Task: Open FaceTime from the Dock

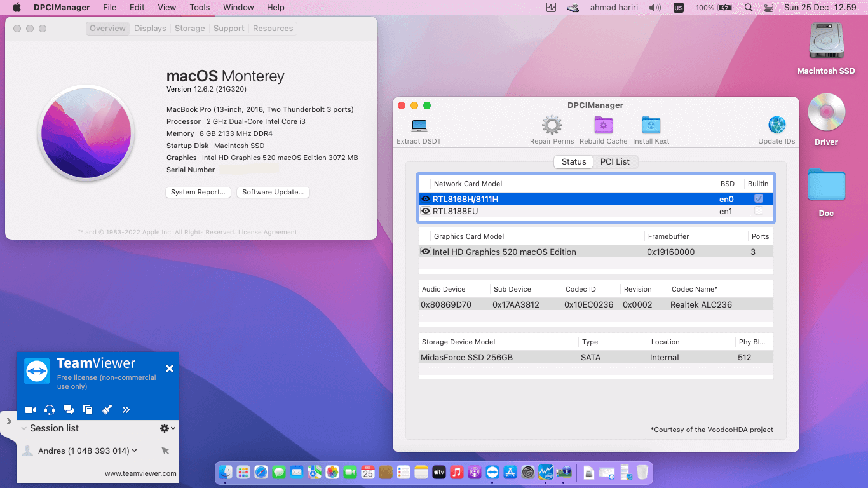Action: (x=350, y=472)
